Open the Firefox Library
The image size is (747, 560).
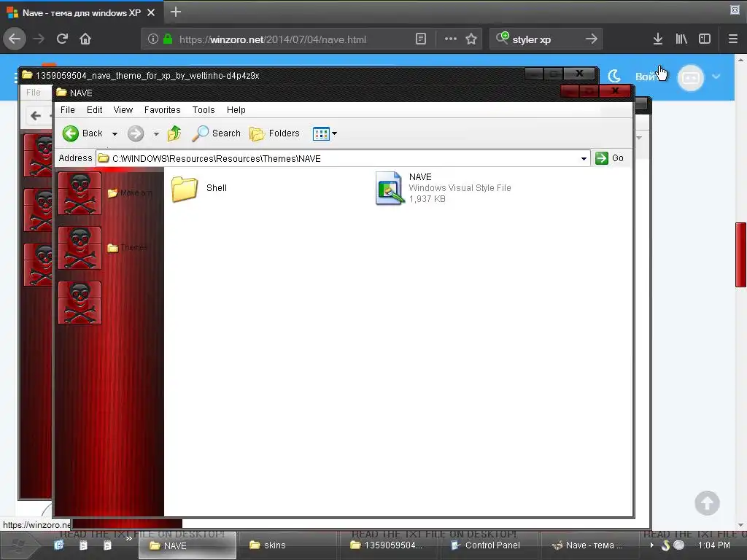(x=681, y=39)
